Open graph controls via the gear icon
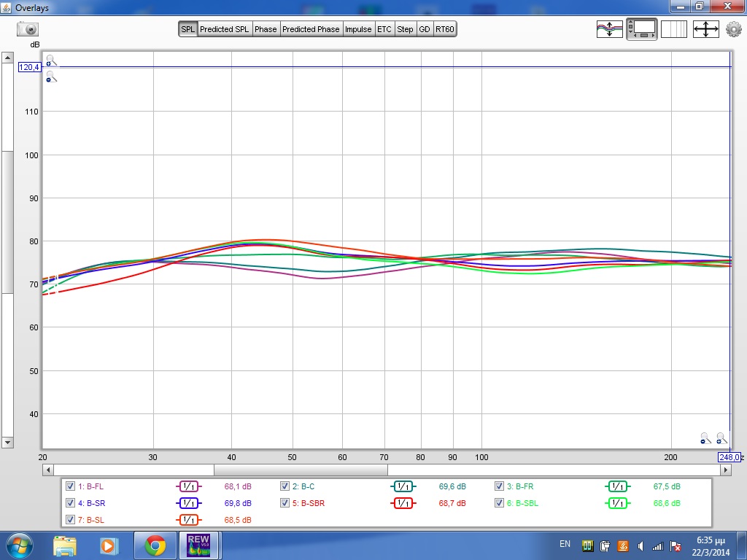 pos(733,29)
